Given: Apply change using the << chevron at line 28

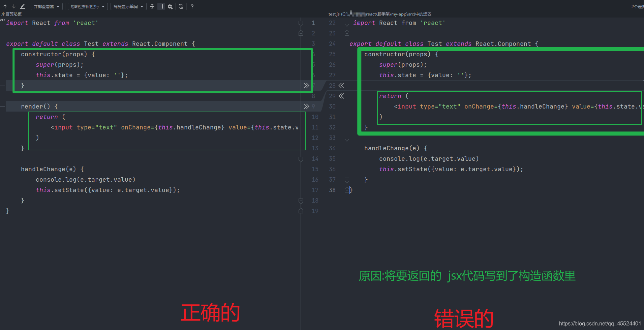Looking at the screenshot, I should point(341,85).
